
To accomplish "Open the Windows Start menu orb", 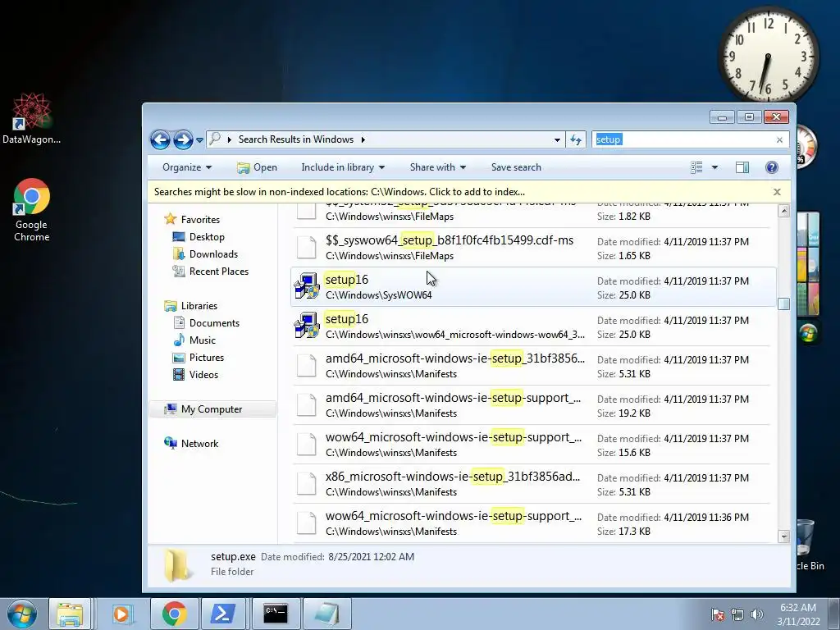I will pyautogui.click(x=21, y=614).
